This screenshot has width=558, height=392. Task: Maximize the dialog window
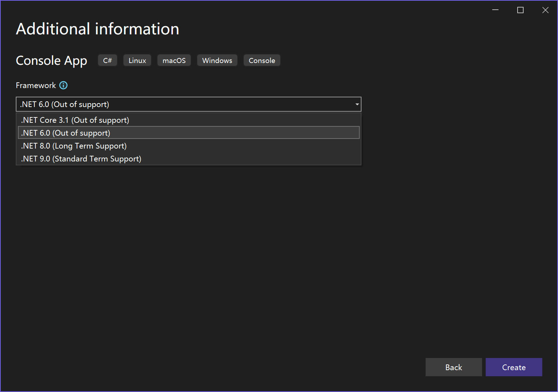[520, 10]
